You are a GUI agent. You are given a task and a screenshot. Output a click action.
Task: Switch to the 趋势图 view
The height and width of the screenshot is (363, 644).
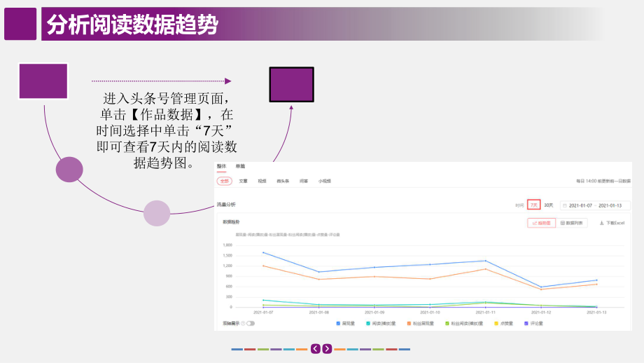point(541,223)
